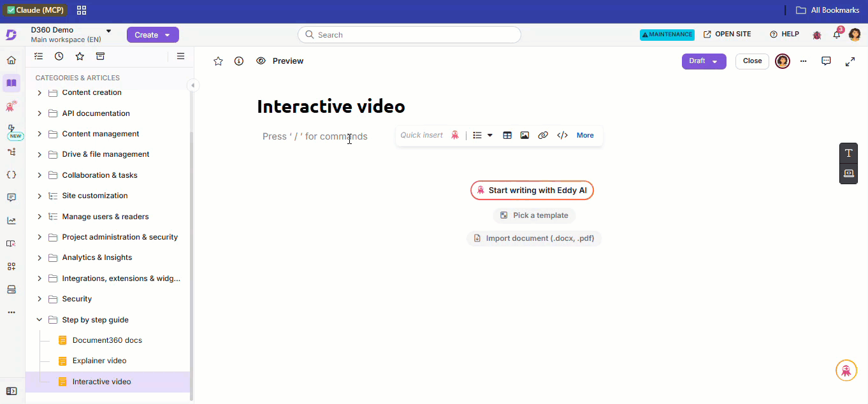
Task: Open the Draft status dropdown
Action: tap(704, 61)
